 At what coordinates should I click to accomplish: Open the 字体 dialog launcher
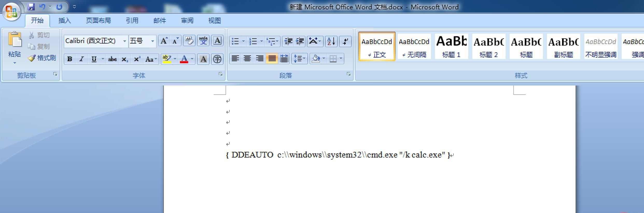(221, 74)
